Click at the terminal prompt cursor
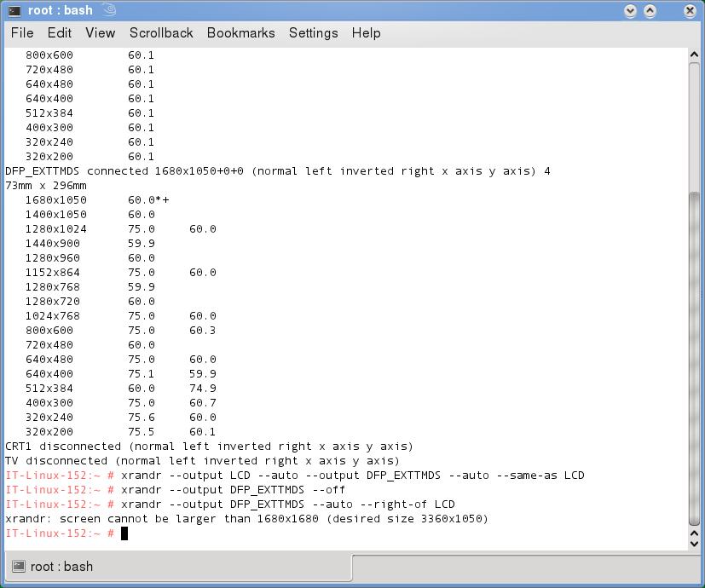The height and width of the screenshot is (588, 705). point(124,533)
